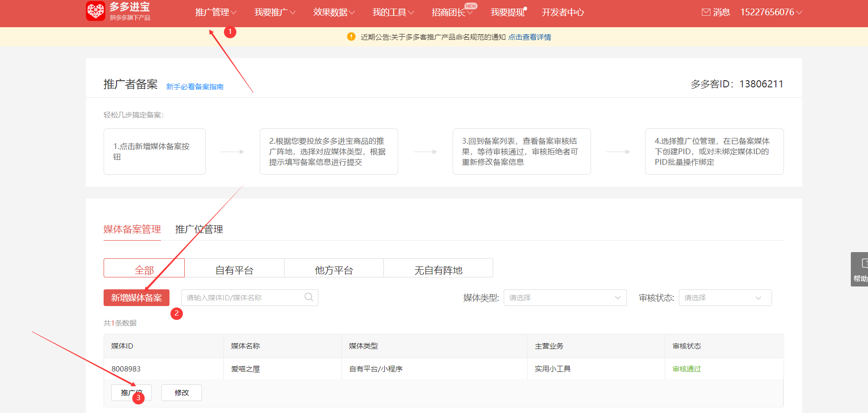Click the 推广位 button for media 8008983
Screen dimensions: 868x413
pos(131,392)
